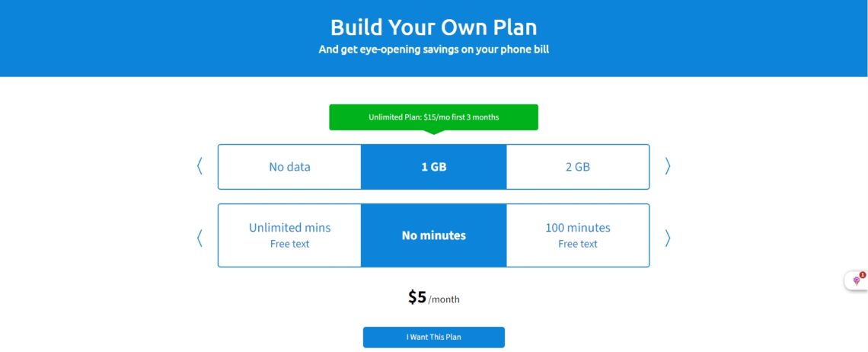
Task: Choose the 2 GB data option
Action: (x=578, y=167)
